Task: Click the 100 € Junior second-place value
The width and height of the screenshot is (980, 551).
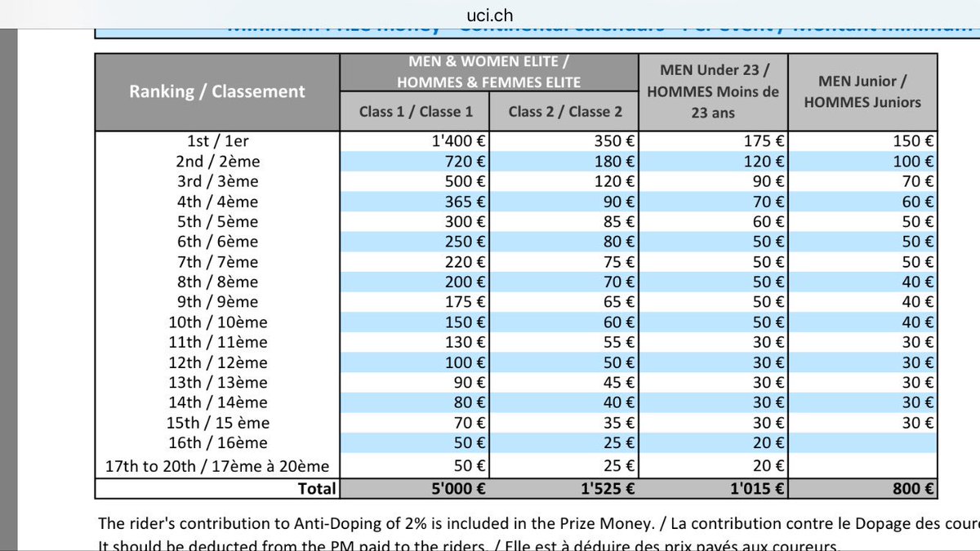Action: pos(914,162)
